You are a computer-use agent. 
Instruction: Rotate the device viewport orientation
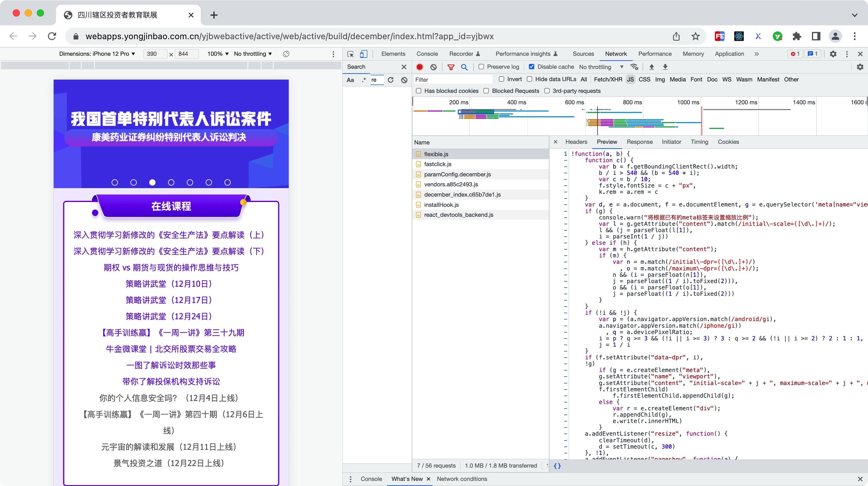[x=286, y=54]
